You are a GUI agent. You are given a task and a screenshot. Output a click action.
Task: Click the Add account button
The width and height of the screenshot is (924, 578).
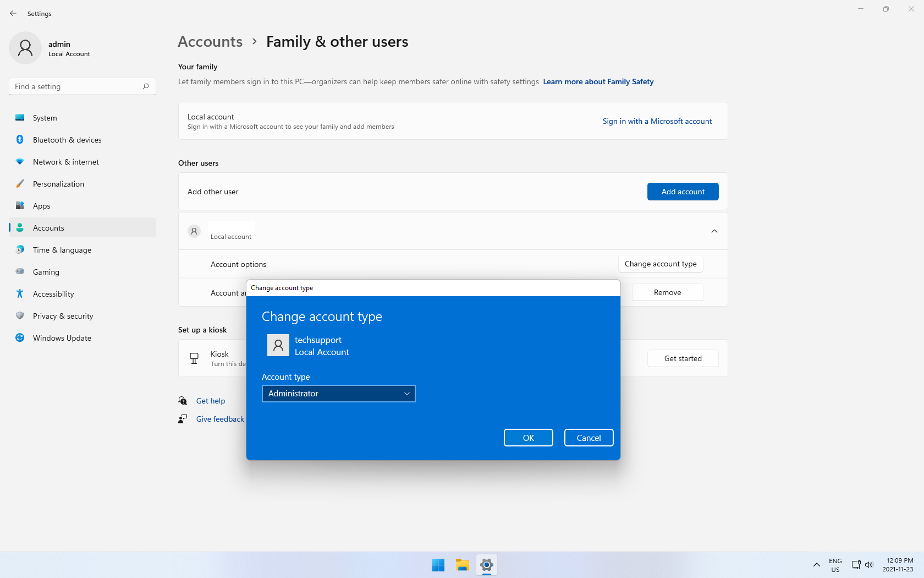pos(683,192)
